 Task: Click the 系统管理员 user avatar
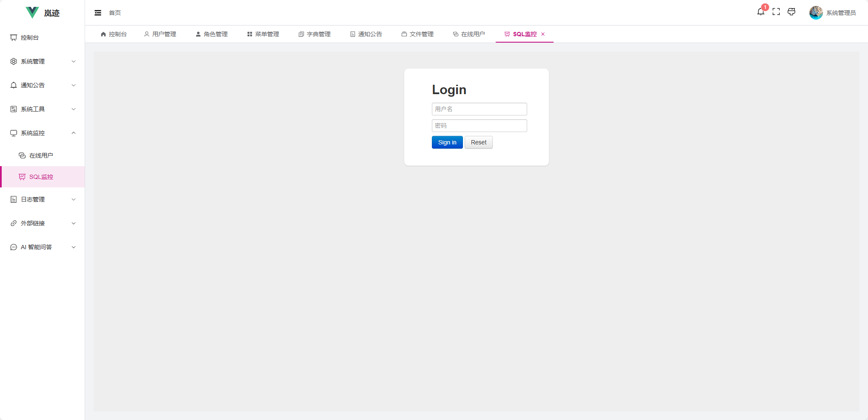[816, 12]
